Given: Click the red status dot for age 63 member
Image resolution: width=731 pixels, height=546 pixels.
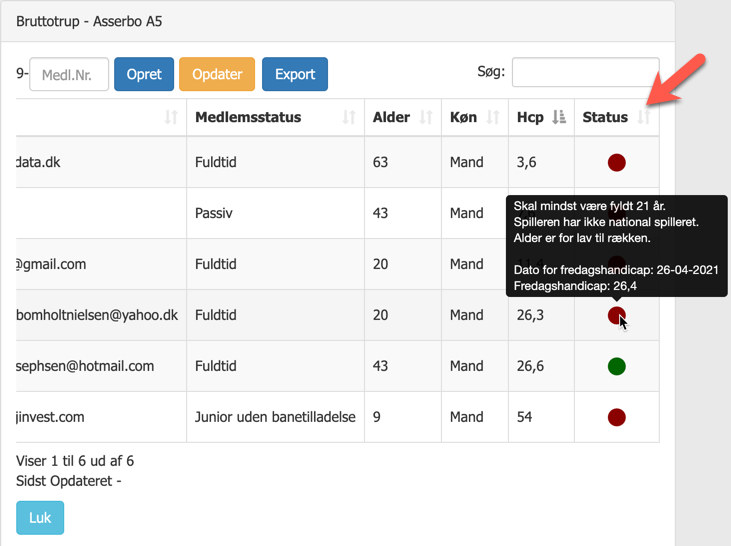Looking at the screenshot, I should coord(617,163).
